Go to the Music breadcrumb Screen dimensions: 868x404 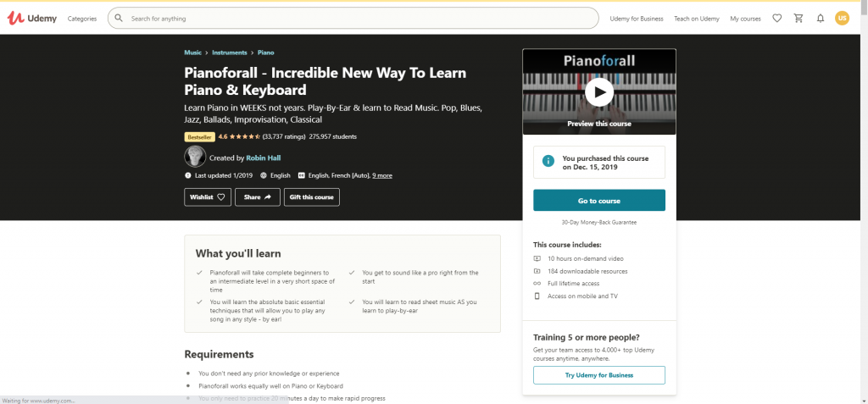point(192,53)
